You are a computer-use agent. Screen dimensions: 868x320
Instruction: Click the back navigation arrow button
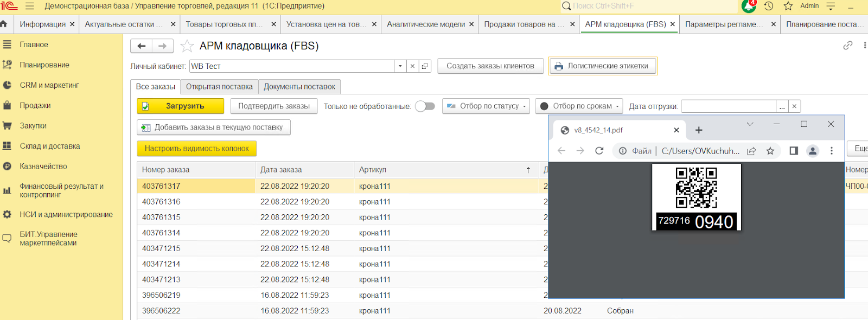coord(142,46)
